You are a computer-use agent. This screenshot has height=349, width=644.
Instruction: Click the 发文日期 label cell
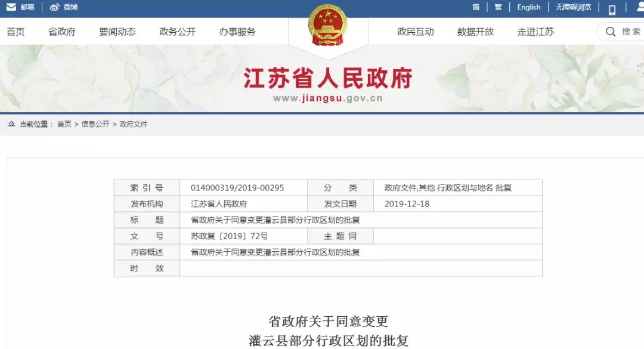pos(340,204)
